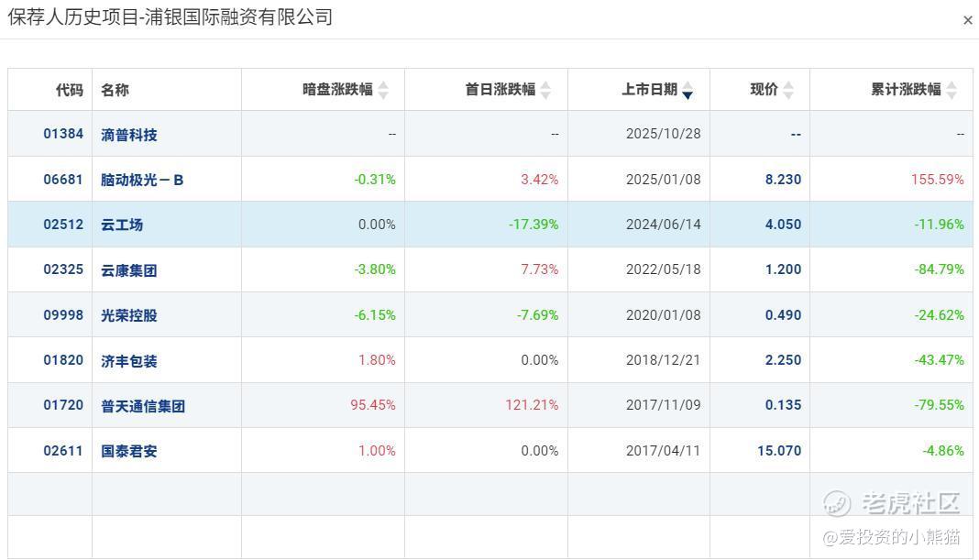The image size is (979, 560).
Task: Click listing date 2017/04/11
Action: point(663,450)
